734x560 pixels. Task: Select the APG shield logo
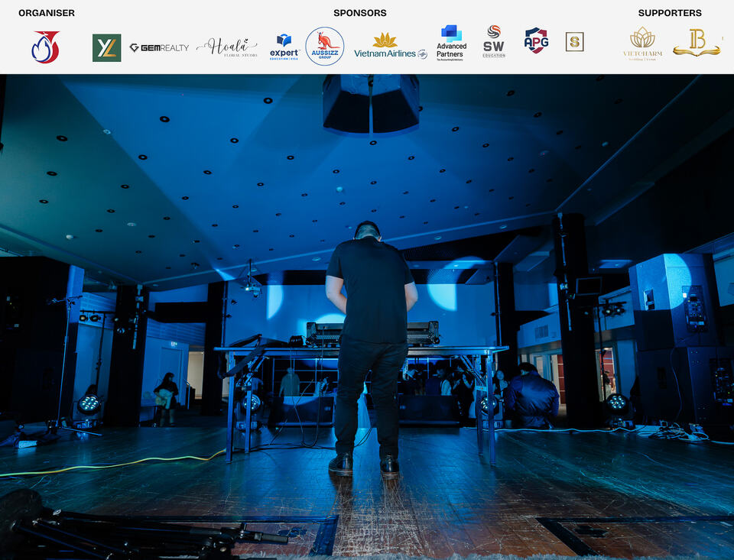(x=536, y=40)
